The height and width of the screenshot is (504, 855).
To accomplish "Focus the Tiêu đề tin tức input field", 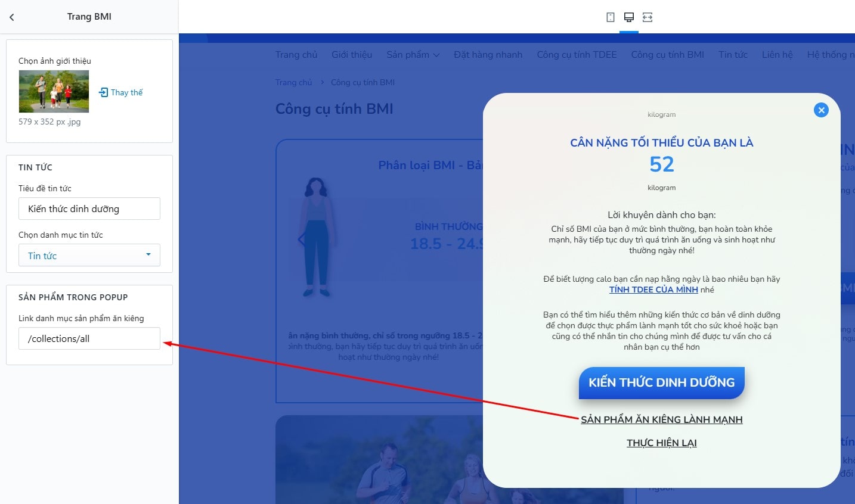I will [x=89, y=209].
